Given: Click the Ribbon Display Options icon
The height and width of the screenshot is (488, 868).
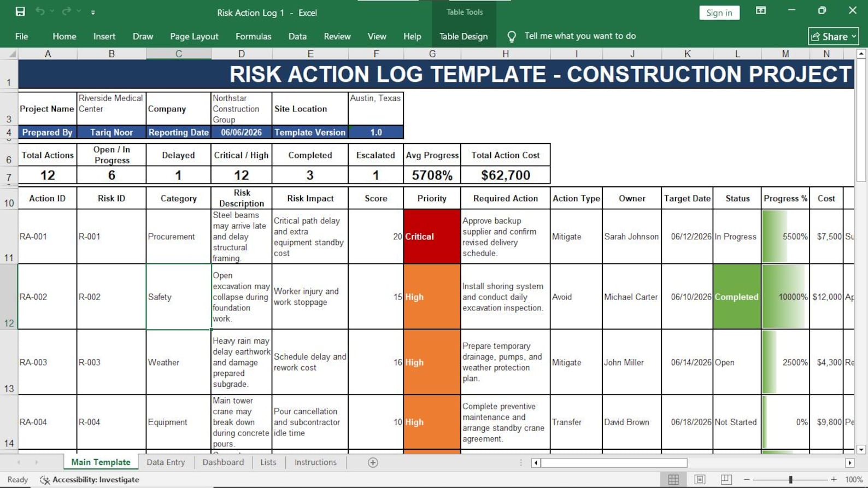Looking at the screenshot, I should coord(760,11).
